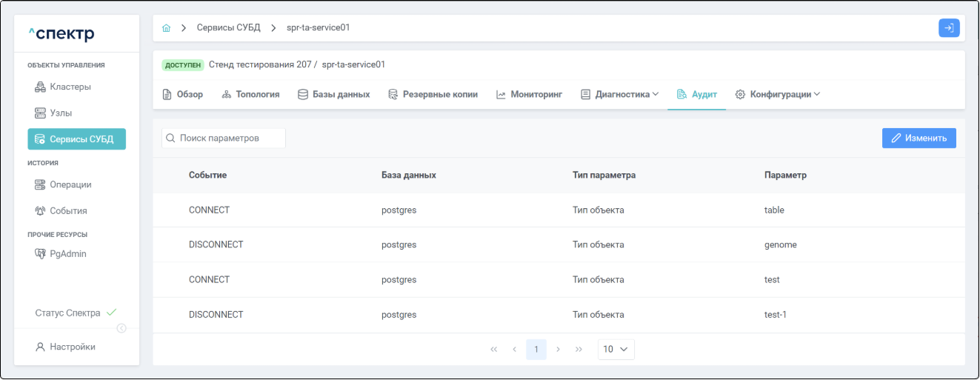Click the logout icon button at top right

pos(949,28)
